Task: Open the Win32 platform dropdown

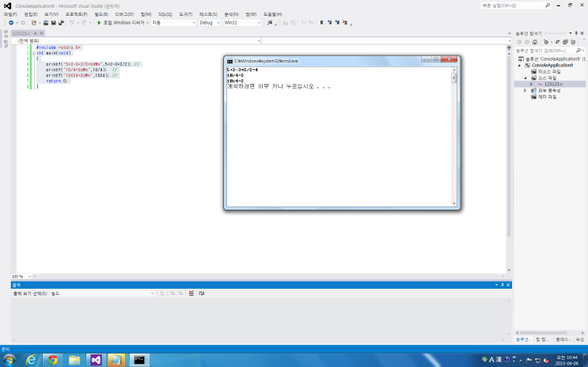Action: 242,23
